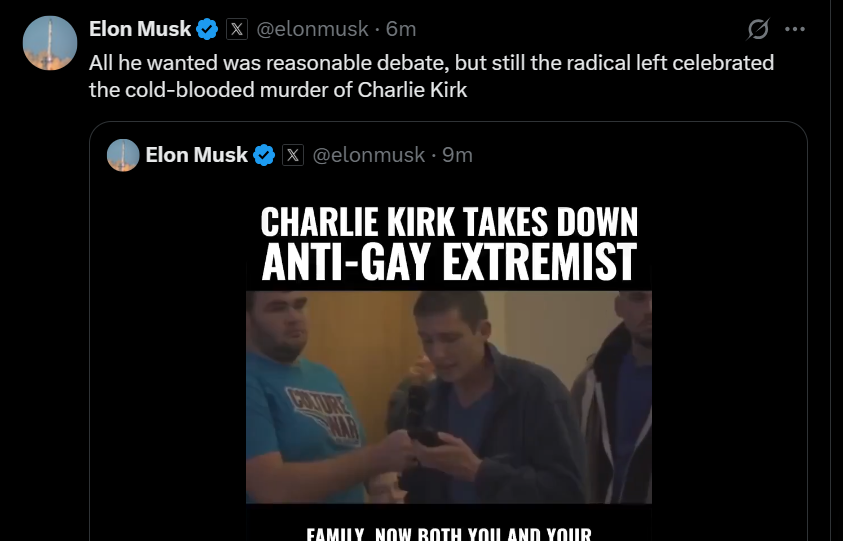Click the 'CHARLIE KIRK TAKES DOWN' video headline

coord(449,222)
